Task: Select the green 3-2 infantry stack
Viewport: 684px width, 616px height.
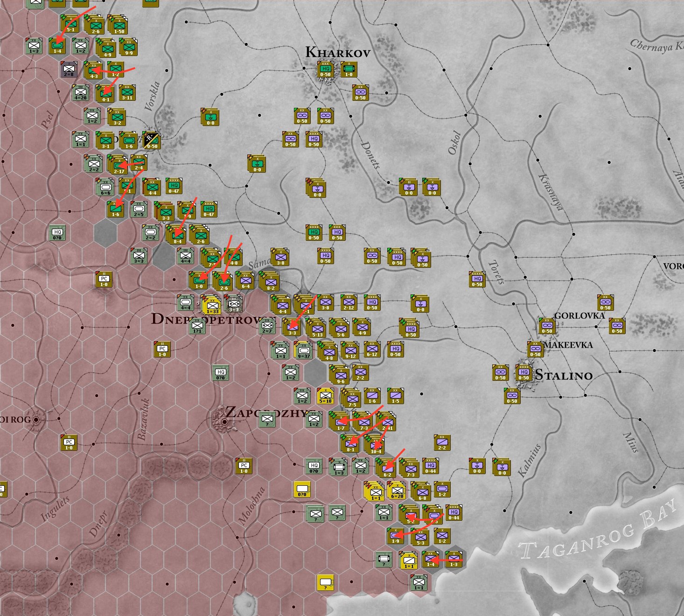Action: [117, 117]
